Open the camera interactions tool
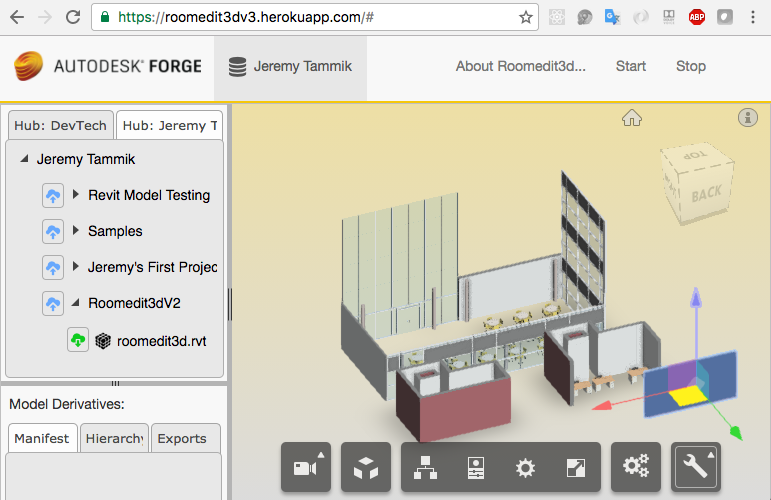The width and height of the screenshot is (771, 500). tap(306, 468)
